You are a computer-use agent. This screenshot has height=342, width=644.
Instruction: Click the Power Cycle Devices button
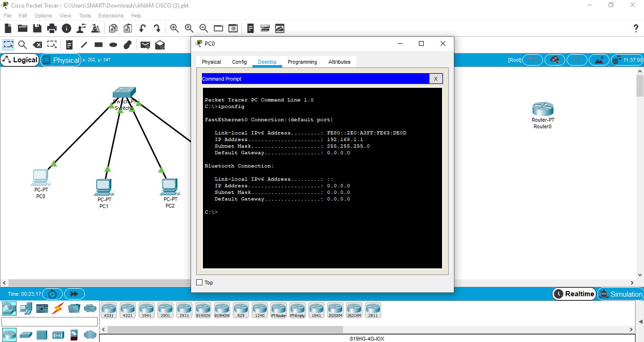point(52,294)
